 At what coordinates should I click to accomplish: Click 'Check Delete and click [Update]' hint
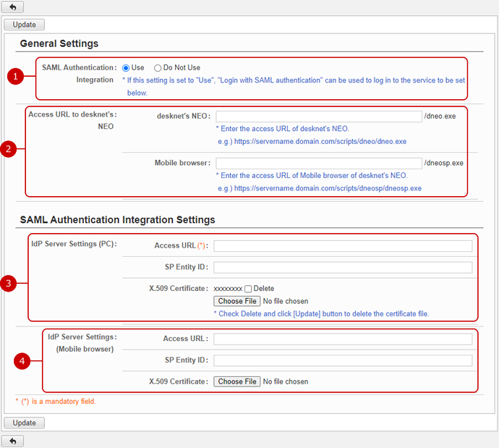[321, 313]
